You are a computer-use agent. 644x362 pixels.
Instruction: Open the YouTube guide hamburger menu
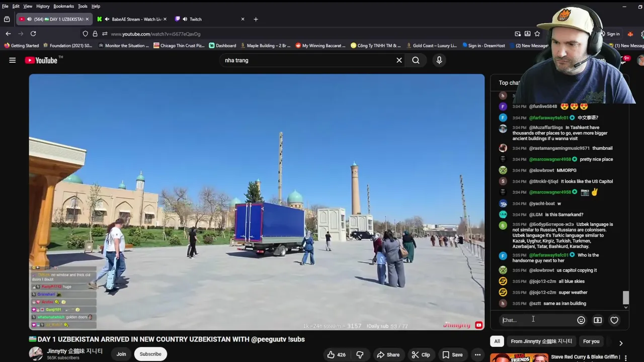click(x=13, y=60)
